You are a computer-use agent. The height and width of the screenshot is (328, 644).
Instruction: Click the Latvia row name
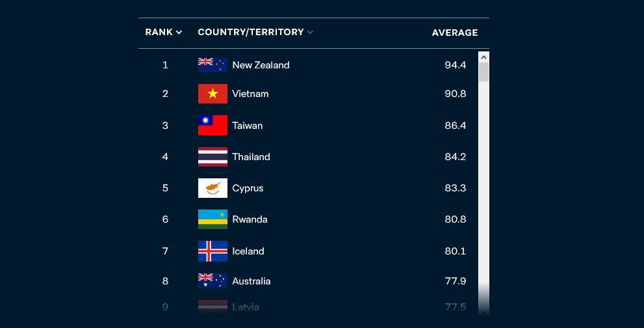click(x=246, y=307)
